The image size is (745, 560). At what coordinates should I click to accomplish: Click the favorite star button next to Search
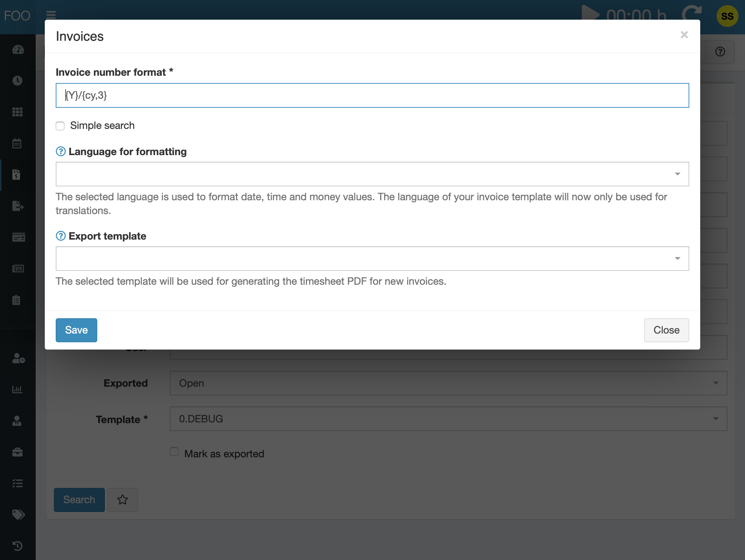pos(123,500)
